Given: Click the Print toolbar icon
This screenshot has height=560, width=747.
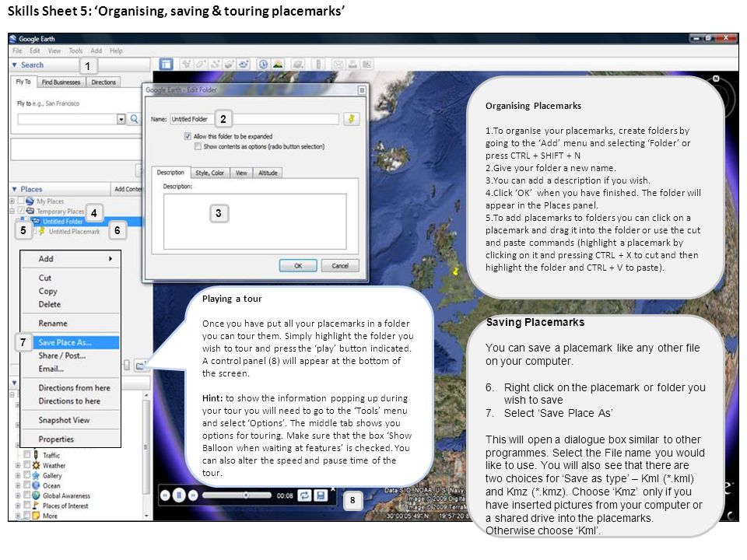Looking at the screenshot, I should click(352, 65).
